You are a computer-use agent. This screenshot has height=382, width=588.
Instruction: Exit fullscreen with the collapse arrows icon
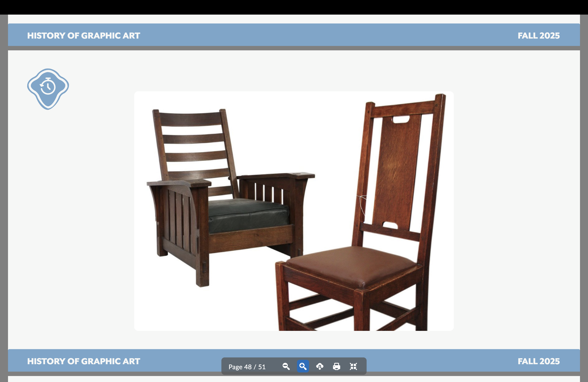(x=353, y=366)
